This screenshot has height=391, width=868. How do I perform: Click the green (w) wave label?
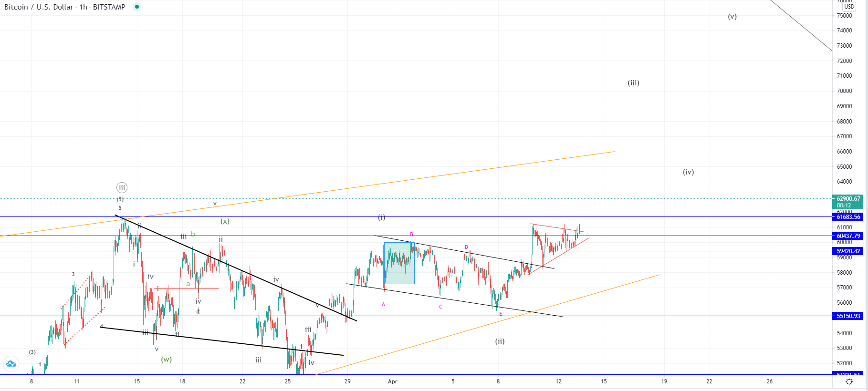point(166,360)
